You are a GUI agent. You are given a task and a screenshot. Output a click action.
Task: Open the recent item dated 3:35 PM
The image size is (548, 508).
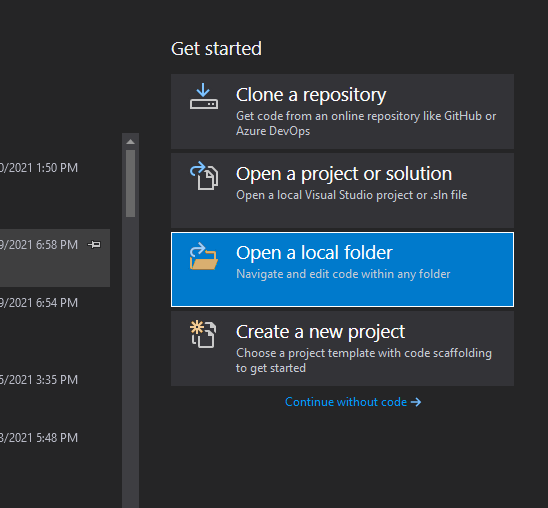point(38,380)
